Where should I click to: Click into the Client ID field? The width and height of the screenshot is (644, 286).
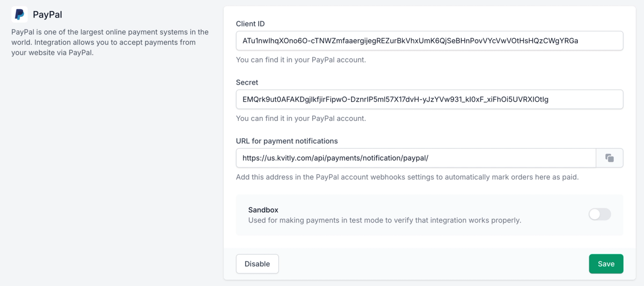[429, 41]
